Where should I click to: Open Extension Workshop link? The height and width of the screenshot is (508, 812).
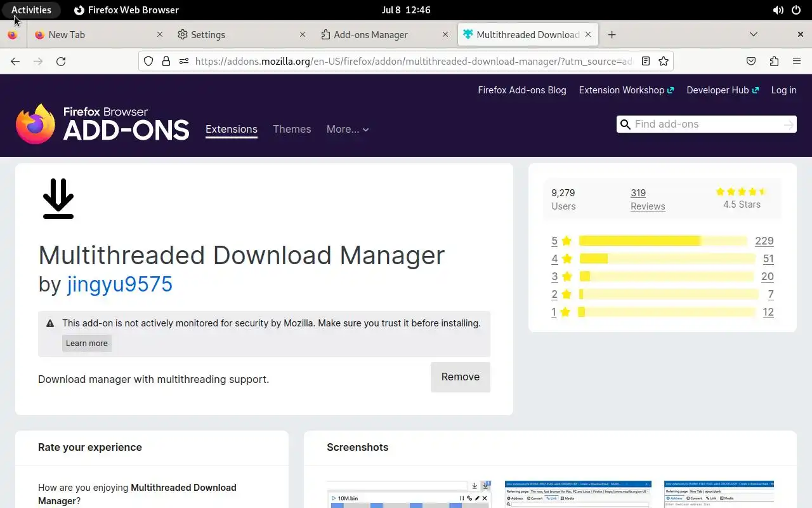click(x=626, y=90)
